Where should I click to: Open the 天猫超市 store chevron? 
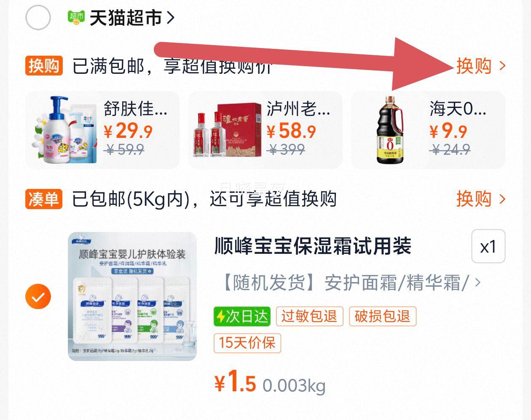(171, 18)
